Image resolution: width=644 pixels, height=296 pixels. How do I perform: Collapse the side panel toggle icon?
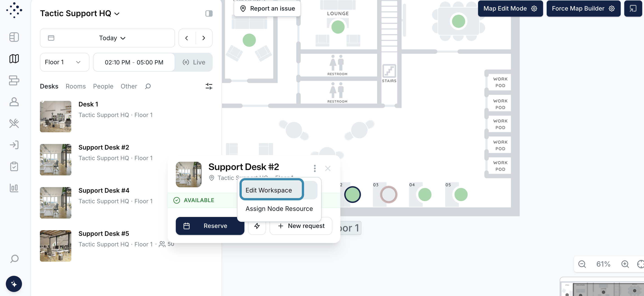(x=209, y=13)
